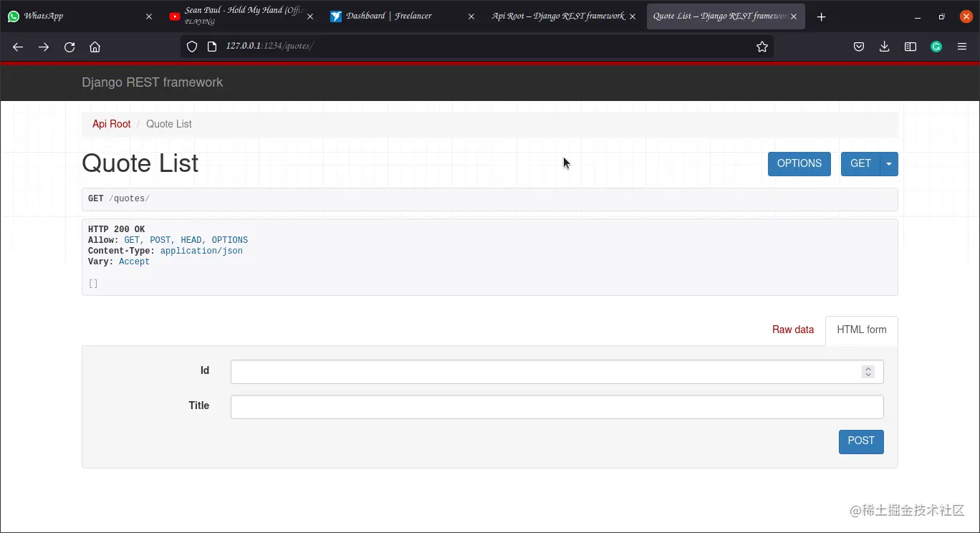Click the 'HTTP 200 OK' status text
Viewport: 980px width, 533px height.
tap(116, 230)
